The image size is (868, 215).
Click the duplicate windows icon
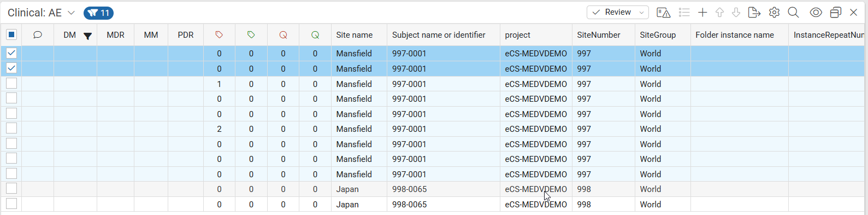[x=835, y=13]
